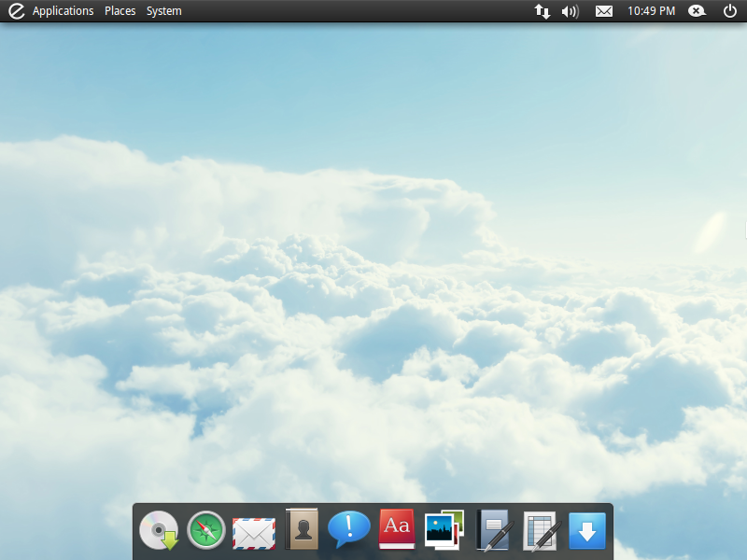
Task: Open the red dictionary app in dock
Action: pyautogui.click(x=397, y=529)
